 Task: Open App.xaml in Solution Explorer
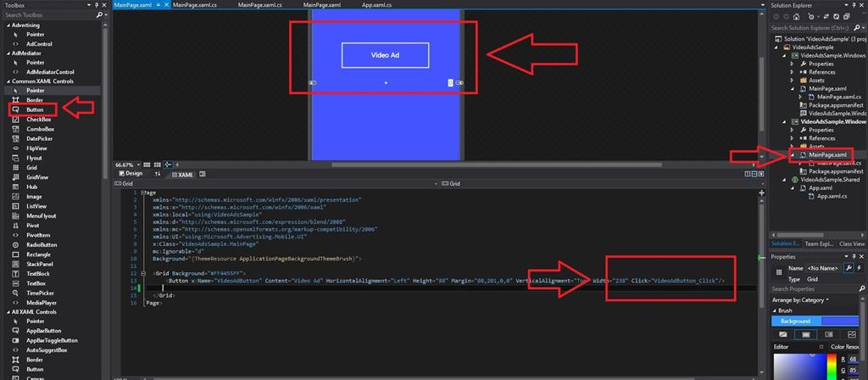[821, 187]
